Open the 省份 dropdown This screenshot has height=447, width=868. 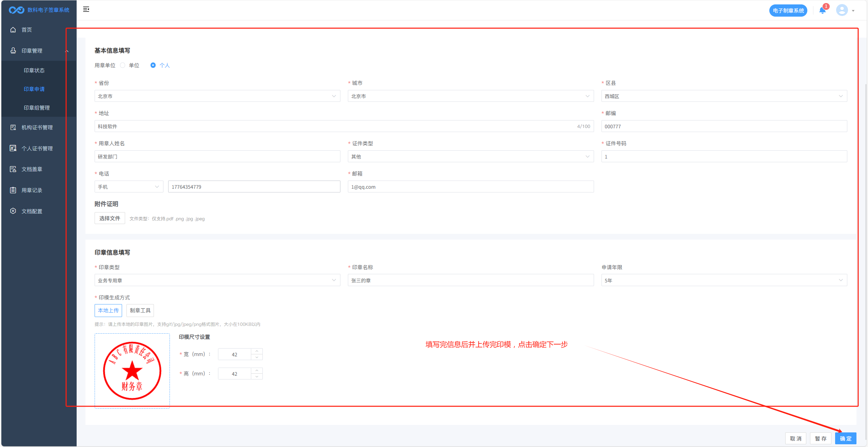point(217,96)
